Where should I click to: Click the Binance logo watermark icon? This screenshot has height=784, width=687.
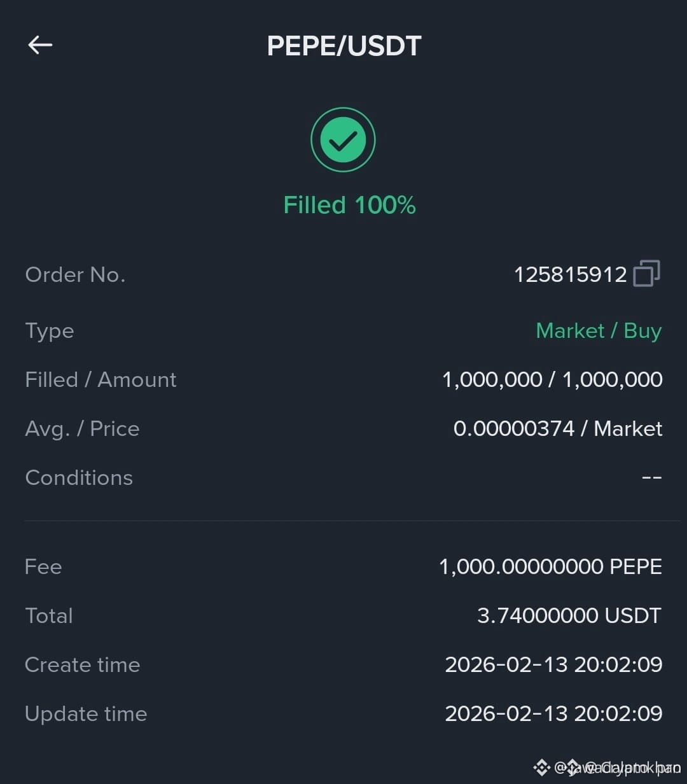coord(541,766)
